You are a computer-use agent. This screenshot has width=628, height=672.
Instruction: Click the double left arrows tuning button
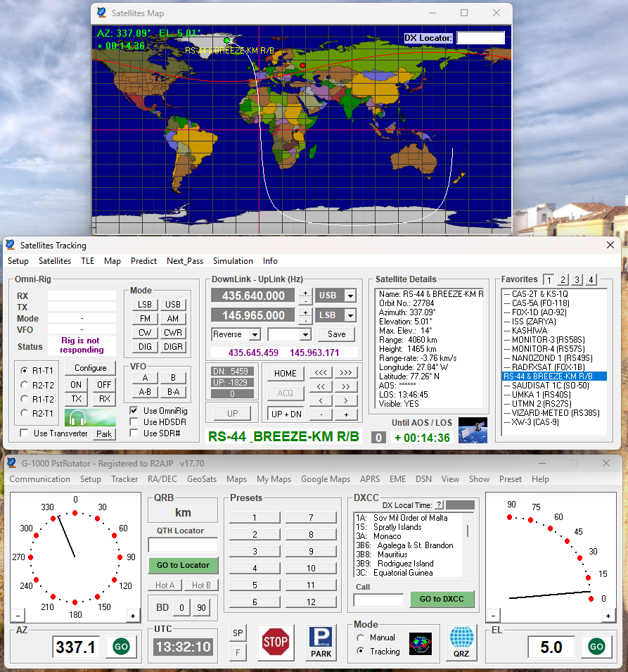tap(321, 386)
